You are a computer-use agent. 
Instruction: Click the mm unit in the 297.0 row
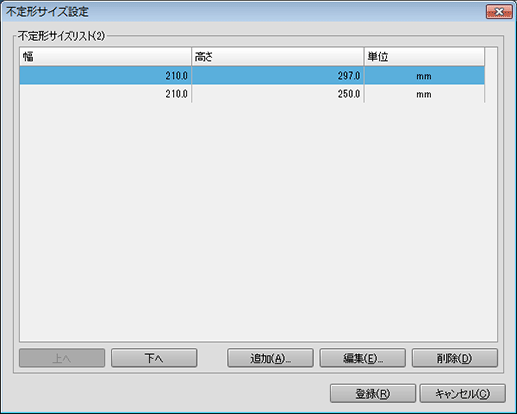pyautogui.click(x=424, y=76)
